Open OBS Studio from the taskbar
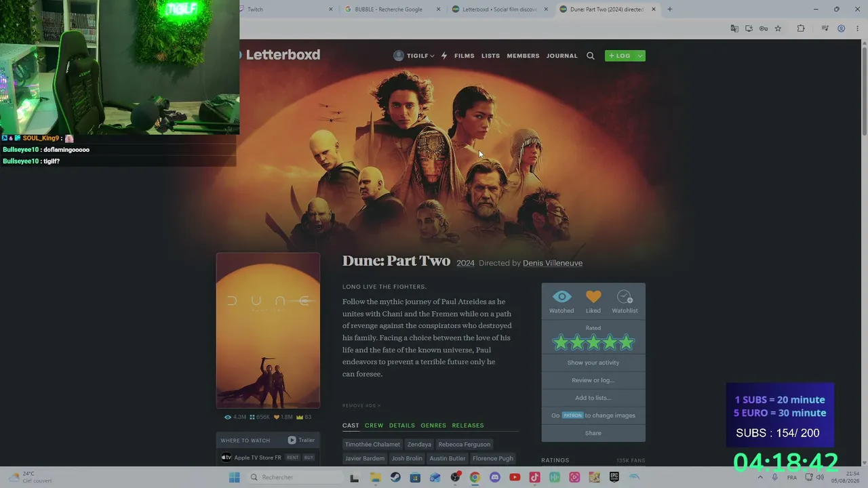 click(455, 477)
